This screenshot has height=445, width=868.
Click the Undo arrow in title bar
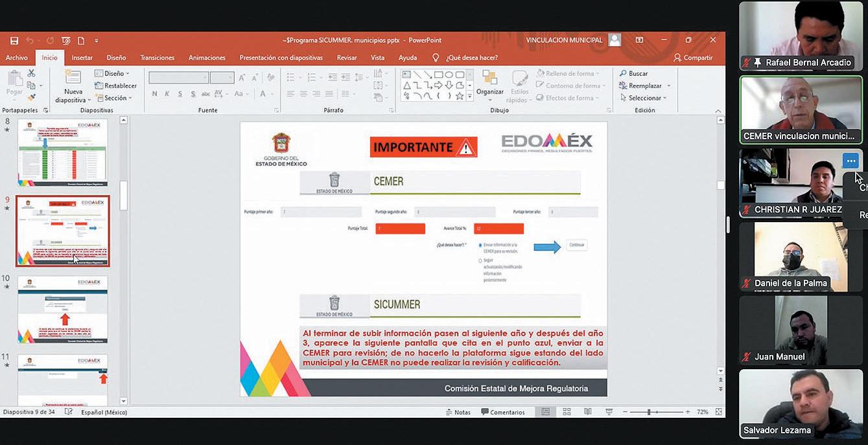click(30, 40)
